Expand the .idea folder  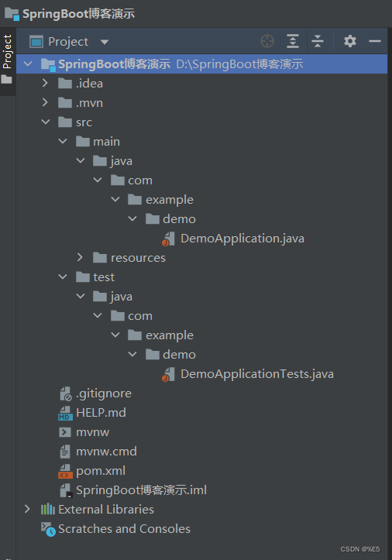click(x=45, y=83)
